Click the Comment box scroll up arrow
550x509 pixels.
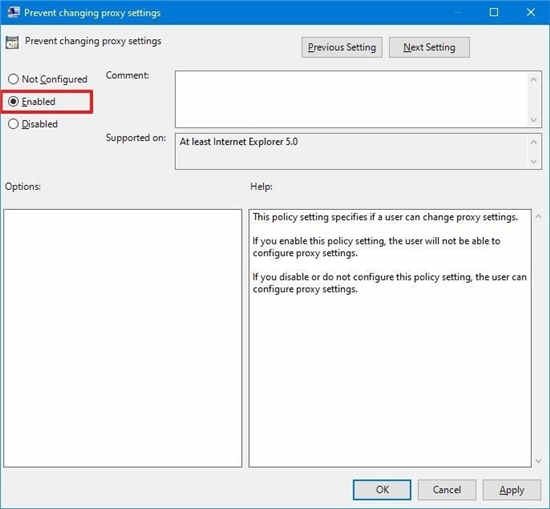[534, 80]
